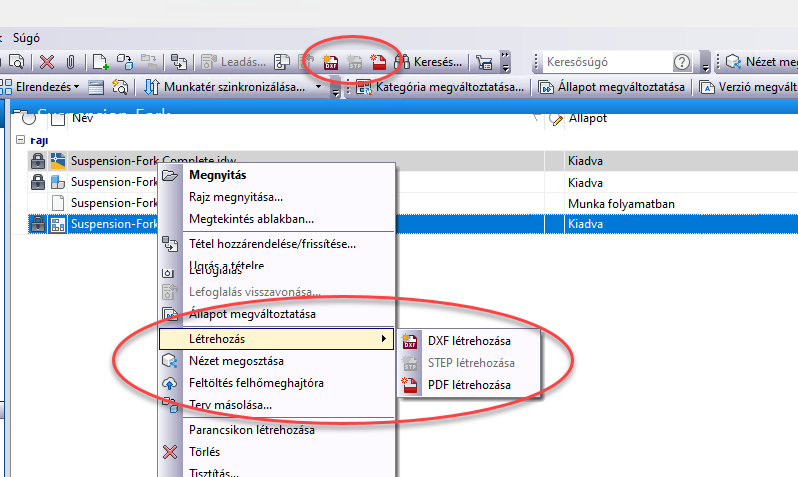The height and width of the screenshot is (477, 798).
Task: Sort by the Állapot column header
Action: tap(588, 118)
